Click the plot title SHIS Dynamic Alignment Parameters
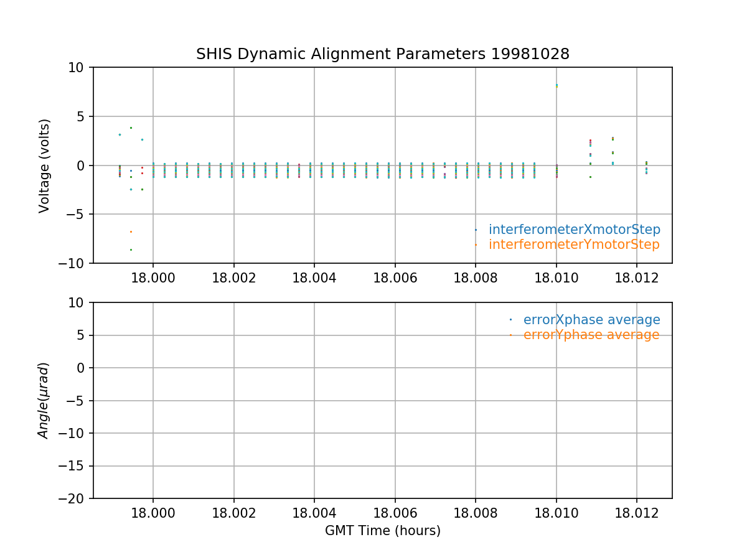747x560 pixels. pyautogui.click(x=382, y=54)
